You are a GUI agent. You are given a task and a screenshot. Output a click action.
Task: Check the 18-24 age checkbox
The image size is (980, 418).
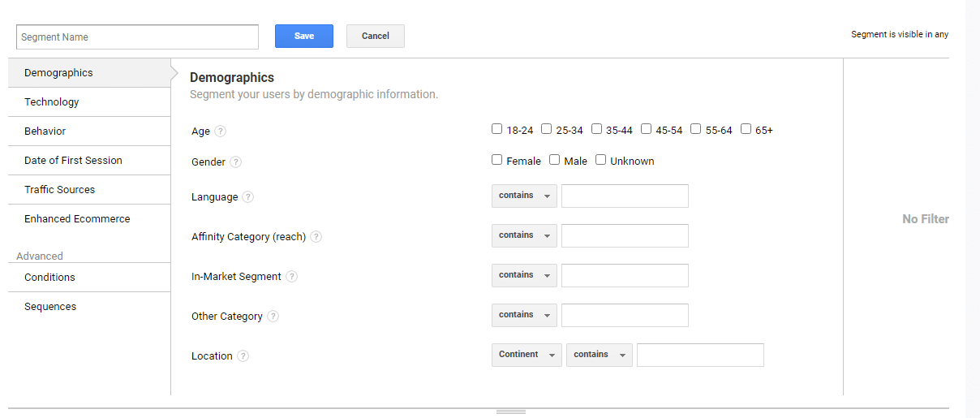click(x=497, y=129)
